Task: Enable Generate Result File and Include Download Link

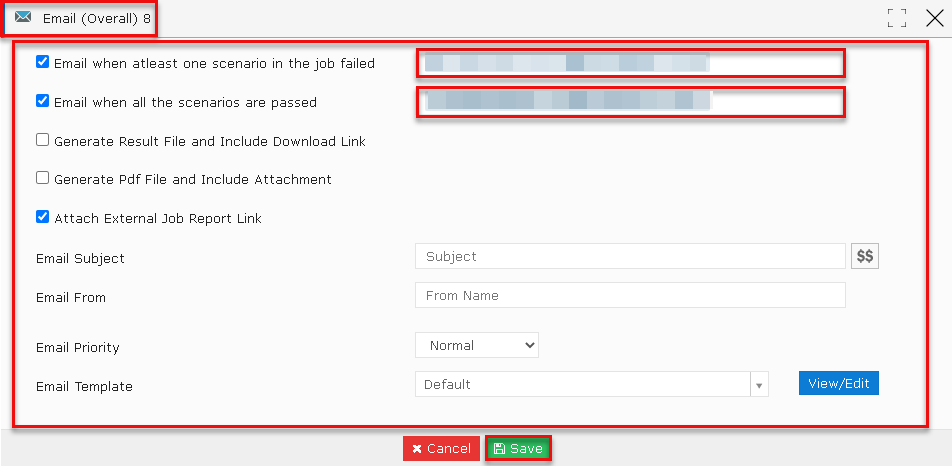Action: pyautogui.click(x=42, y=140)
